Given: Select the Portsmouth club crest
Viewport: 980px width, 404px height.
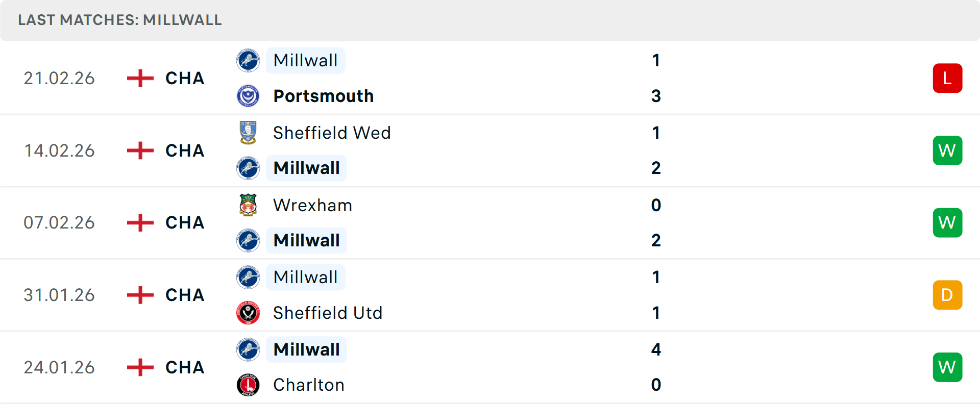Looking at the screenshot, I should click(x=248, y=96).
